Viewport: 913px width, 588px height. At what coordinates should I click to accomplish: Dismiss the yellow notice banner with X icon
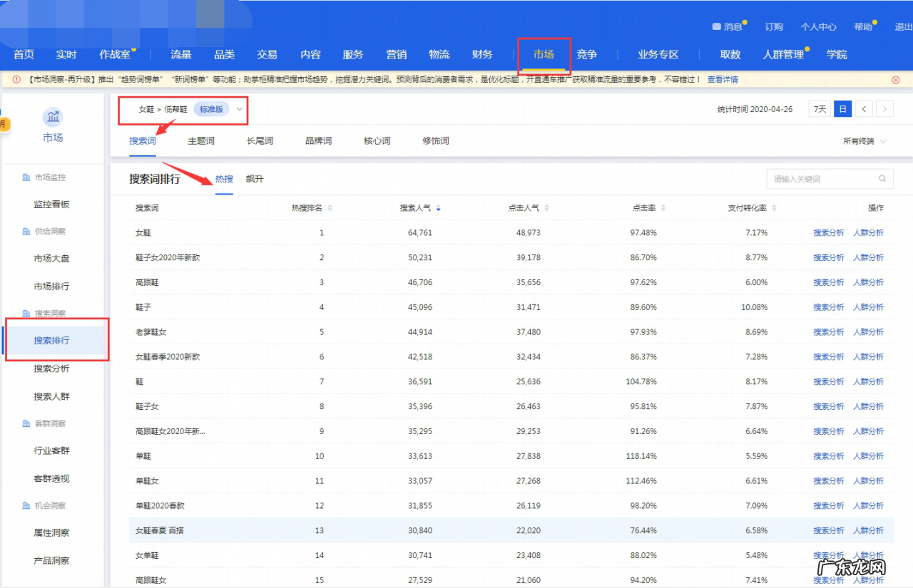tap(895, 80)
